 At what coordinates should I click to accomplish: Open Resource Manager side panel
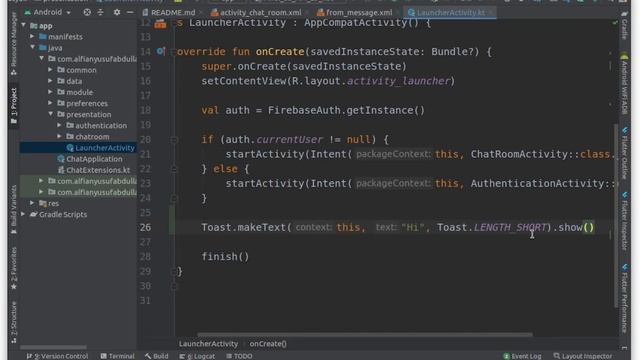coord(13,43)
